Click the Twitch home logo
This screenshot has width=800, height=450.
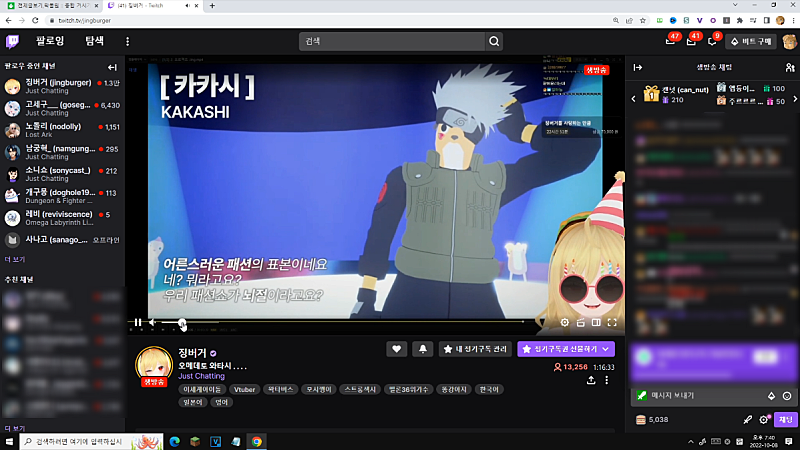12,41
